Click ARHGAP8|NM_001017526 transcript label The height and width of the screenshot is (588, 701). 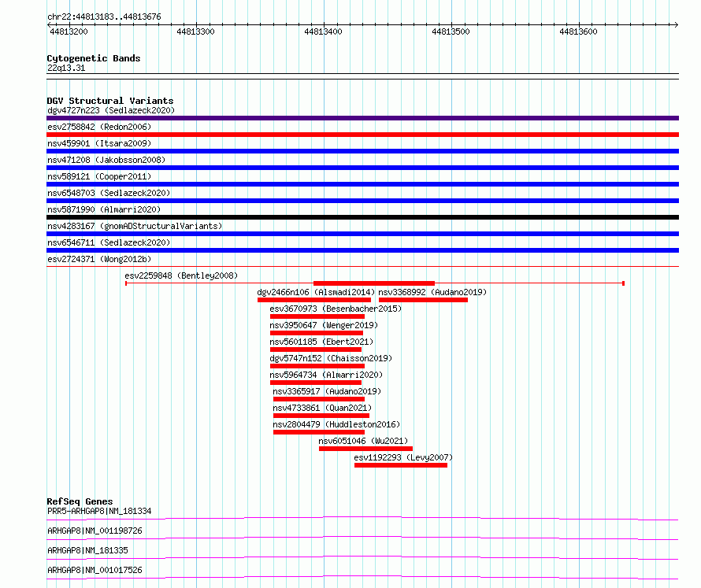tap(95, 570)
